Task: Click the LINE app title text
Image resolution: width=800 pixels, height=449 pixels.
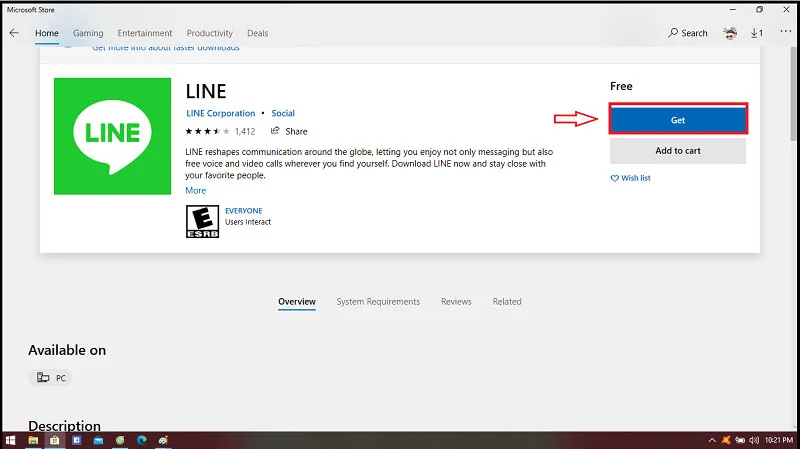Action: [x=206, y=91]
